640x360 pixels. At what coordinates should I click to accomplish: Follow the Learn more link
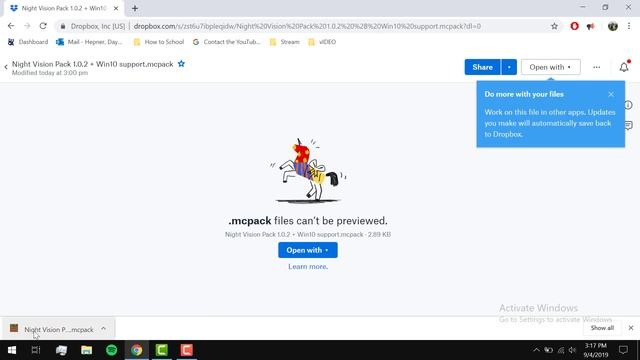pos(308,267)
